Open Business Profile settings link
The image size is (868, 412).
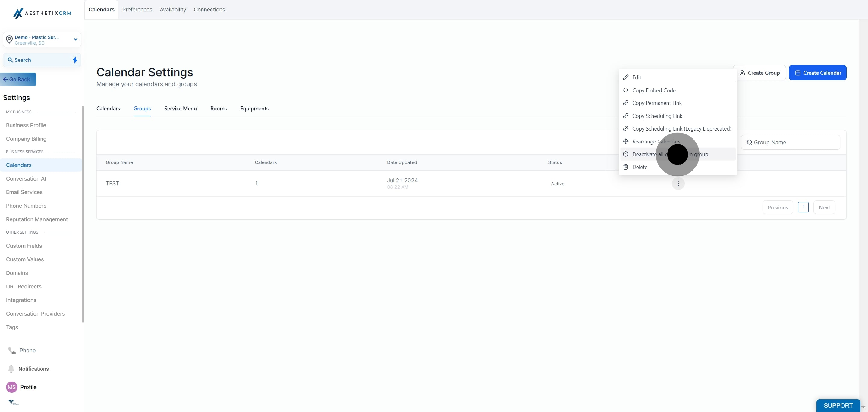(x=26, y=125)
